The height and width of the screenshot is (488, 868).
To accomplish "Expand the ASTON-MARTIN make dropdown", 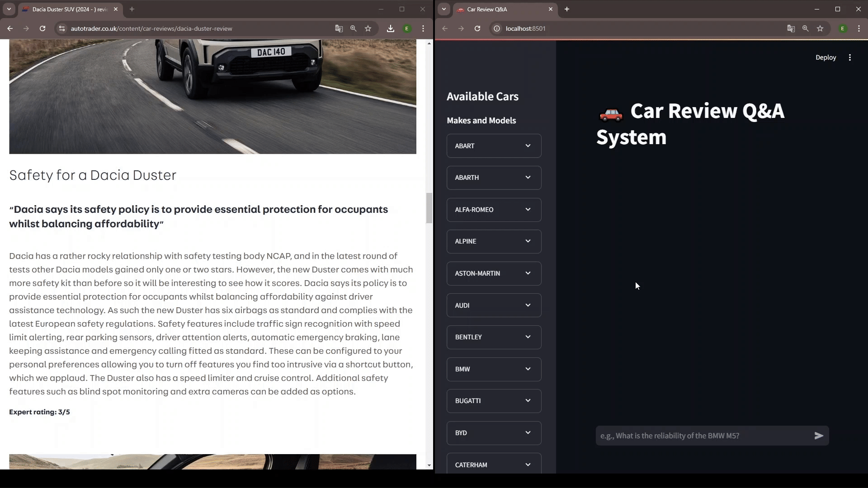I will click(494, 273).
